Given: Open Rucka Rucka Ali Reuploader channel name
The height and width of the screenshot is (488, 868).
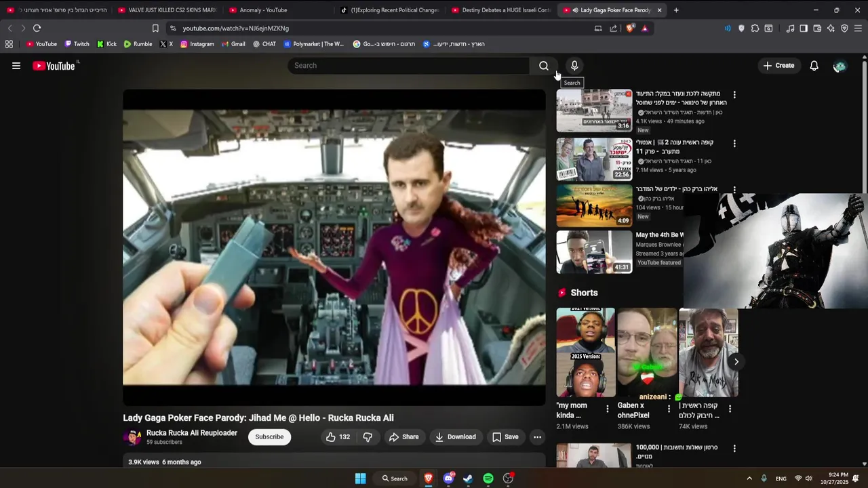Looking at the screenshot, I should click(192, 433).
